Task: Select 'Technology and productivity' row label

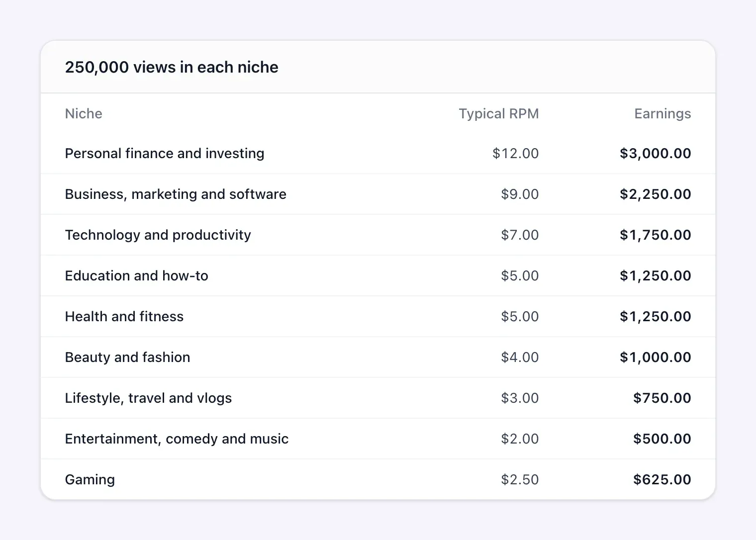Action: (x=158, y=235)
